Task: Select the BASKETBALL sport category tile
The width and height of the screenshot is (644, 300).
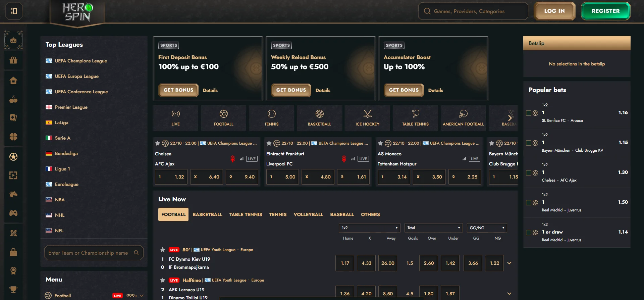Action: click(319, 118)
